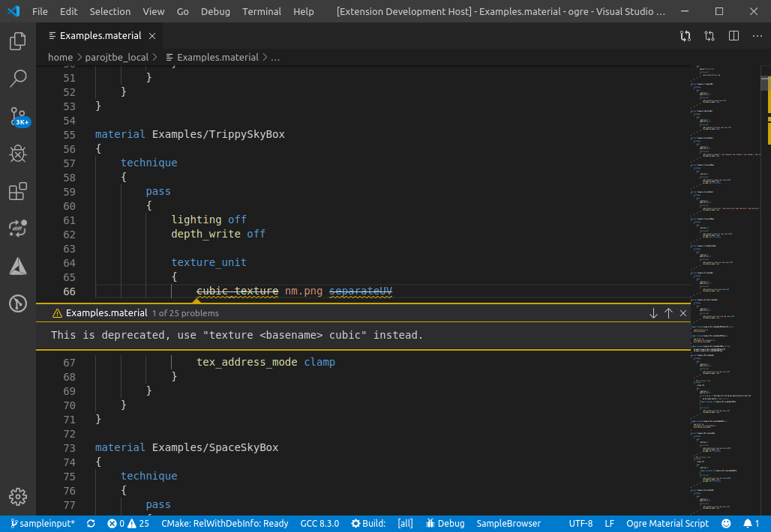Change Ogre Material Script language mode
771x532 pixels.
(667, 524)
